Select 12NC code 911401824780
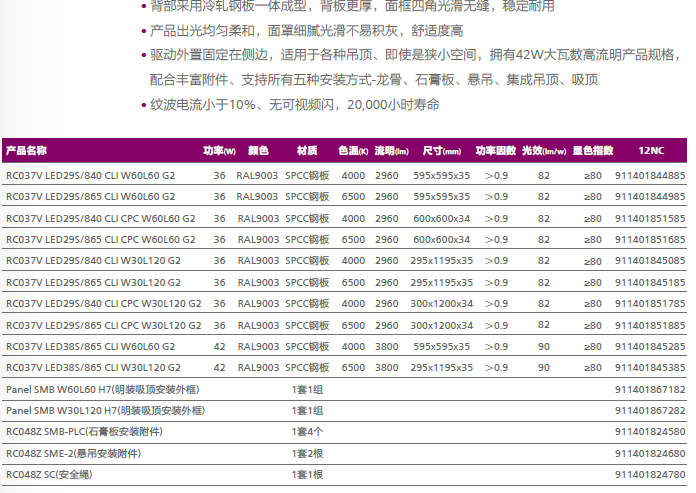 [650, 474]
